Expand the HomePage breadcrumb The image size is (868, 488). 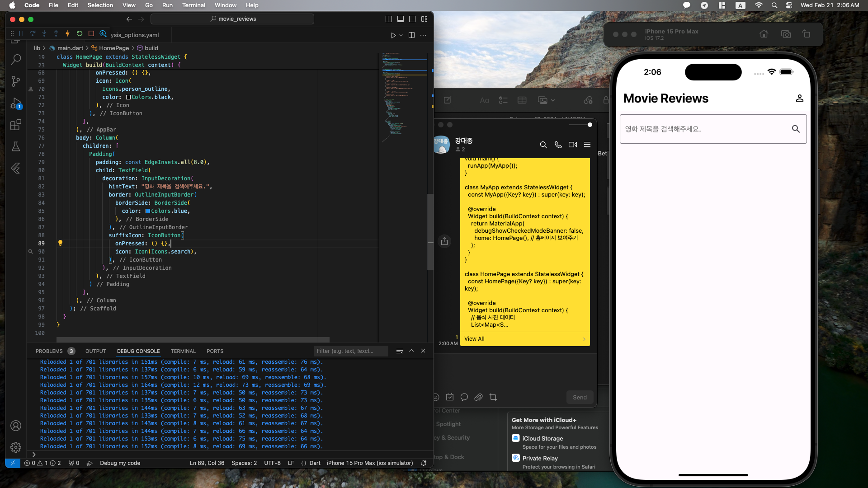[x=110, y=48]
